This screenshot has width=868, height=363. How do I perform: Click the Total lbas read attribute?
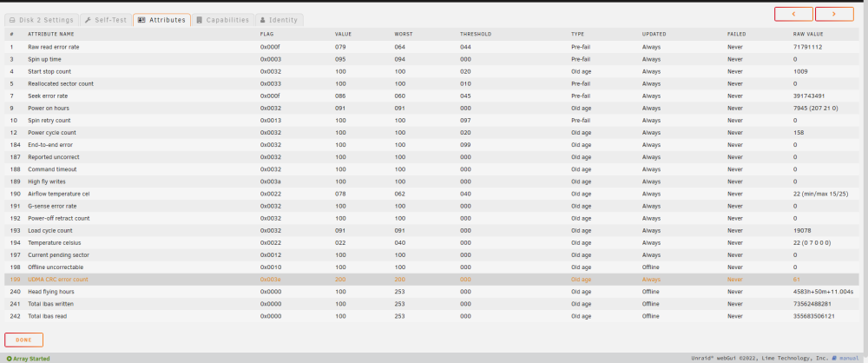click(x=47, y=316)
